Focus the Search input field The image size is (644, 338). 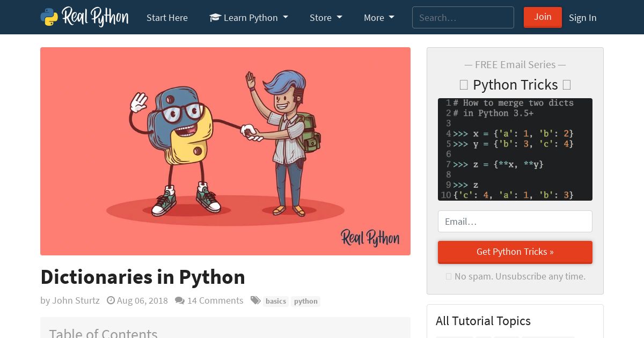point(463,17)
